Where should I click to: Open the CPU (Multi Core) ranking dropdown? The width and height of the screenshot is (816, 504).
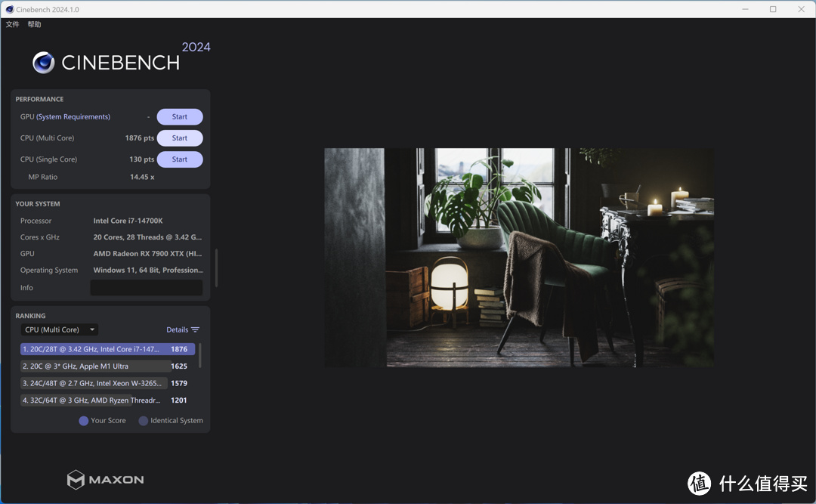coord(60,329)
